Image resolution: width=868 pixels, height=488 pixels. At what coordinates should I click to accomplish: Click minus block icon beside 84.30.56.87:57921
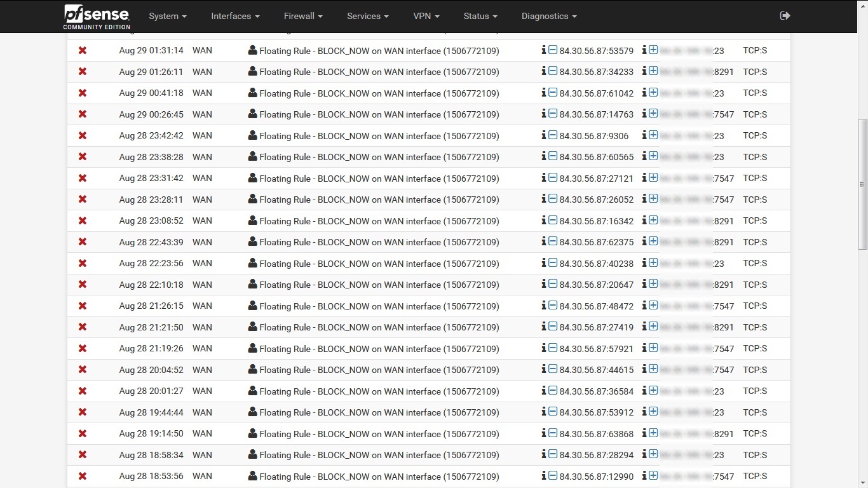tap(553, 348)
